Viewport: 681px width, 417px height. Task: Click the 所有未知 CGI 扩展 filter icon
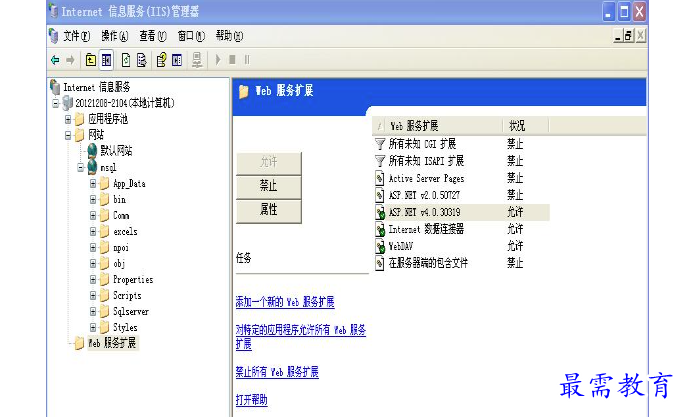pyautogui.click(x=380, y=143)
